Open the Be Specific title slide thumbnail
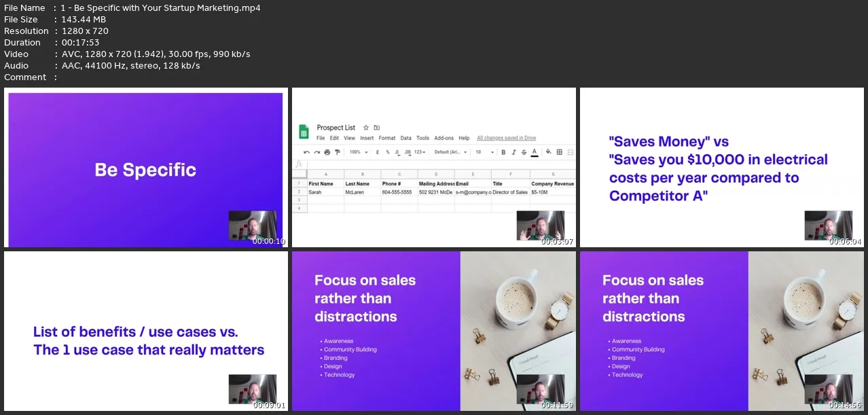This screenshot has height=415, width=868. tap(145, 167)
